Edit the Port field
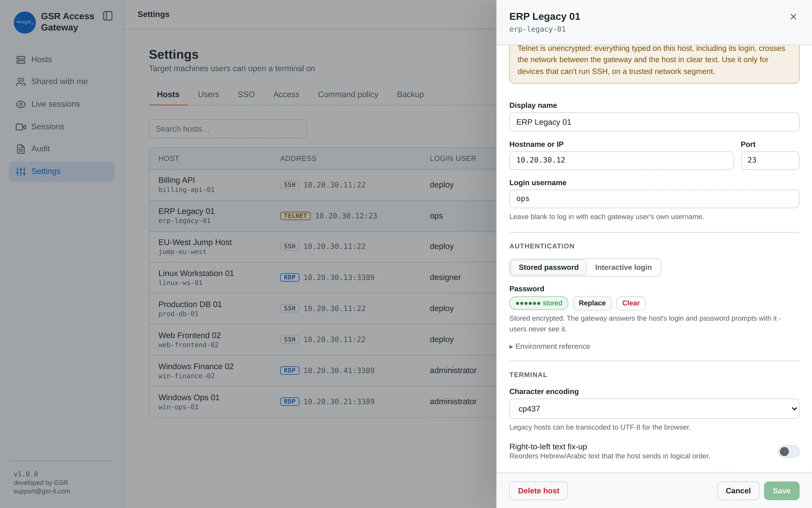 click(x=770, y=161)
